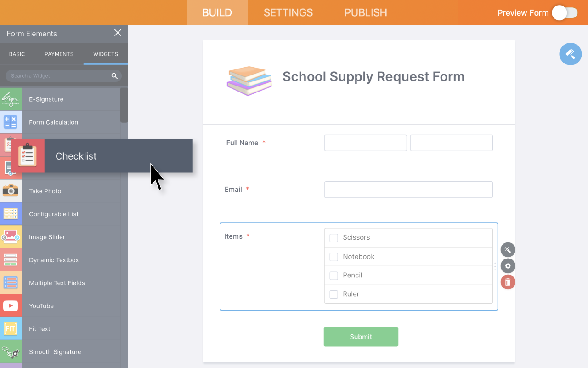This screenshot has width=588, height=368.
Task: Open properties for the Items field
Action: 508,265
